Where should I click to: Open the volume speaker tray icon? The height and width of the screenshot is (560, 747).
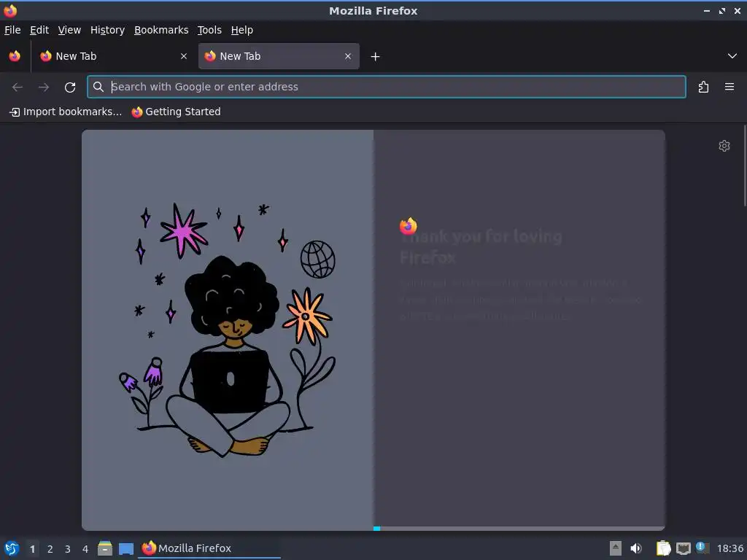click(x=636, y=548)
